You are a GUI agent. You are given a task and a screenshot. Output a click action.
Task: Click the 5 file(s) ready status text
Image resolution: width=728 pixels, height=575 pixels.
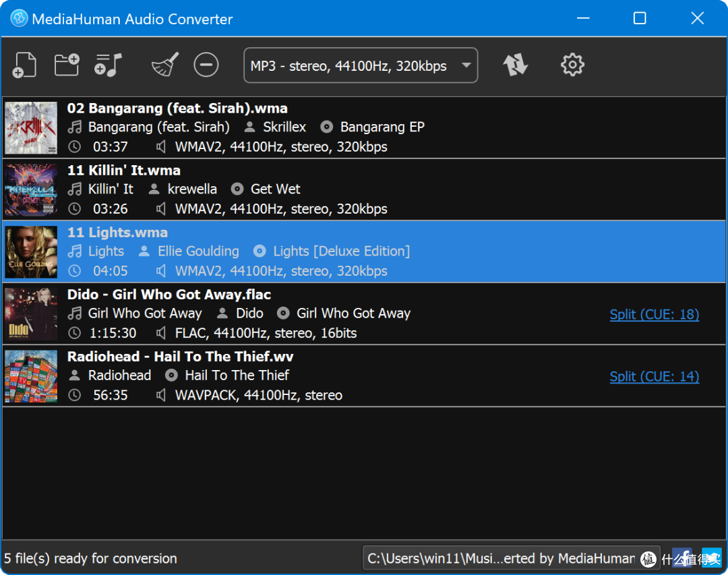pos(90,558)
